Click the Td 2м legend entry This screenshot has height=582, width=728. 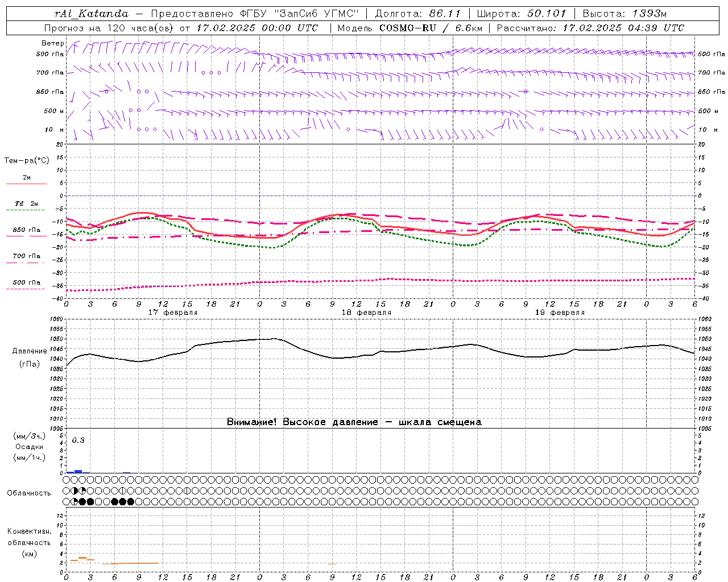pos(27,203)
